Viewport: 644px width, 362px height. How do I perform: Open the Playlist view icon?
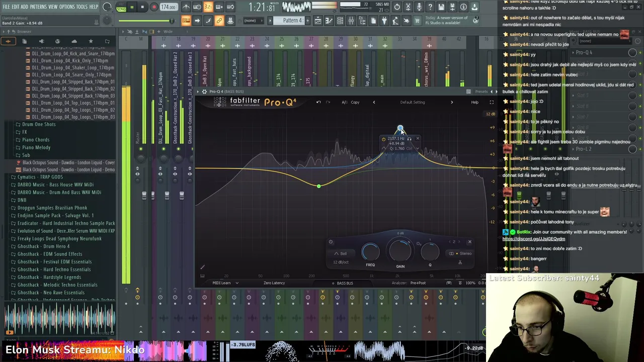[318, 21]
